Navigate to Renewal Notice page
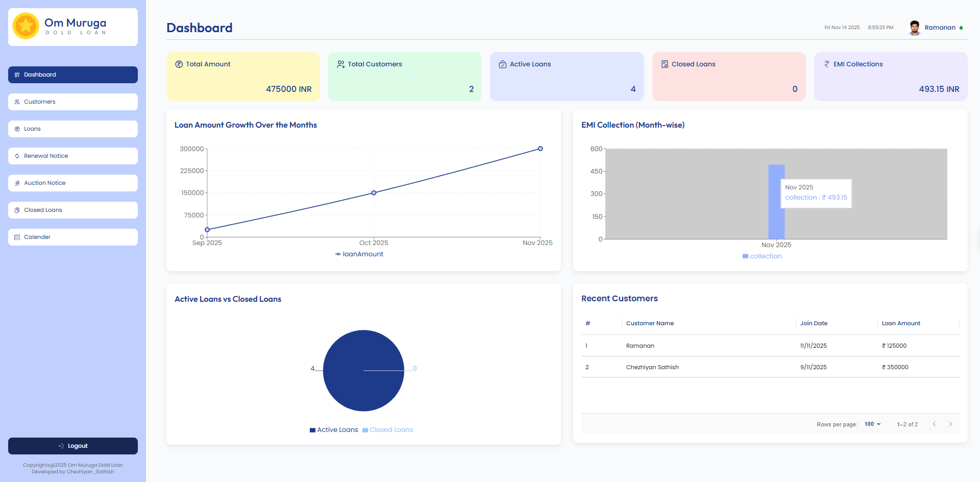Viewport: 980px width, 482px height. tap(73, 156)
